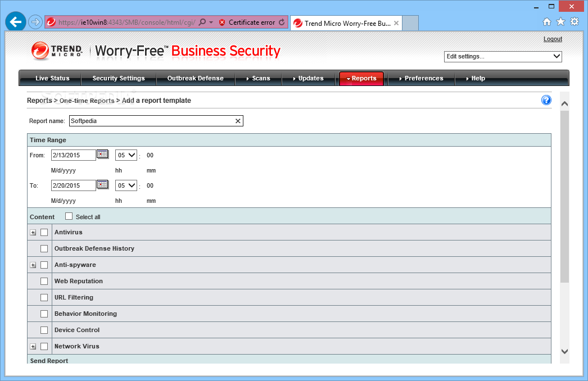The image size is (588, 381).
Task: Open the To hour dropdown
Action: (x=126, y=185)
